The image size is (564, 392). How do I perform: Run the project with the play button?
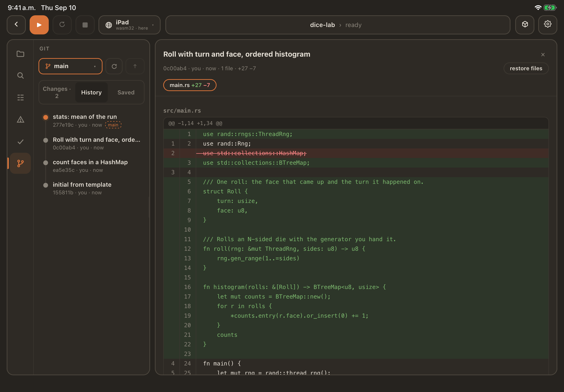(39, 25)
